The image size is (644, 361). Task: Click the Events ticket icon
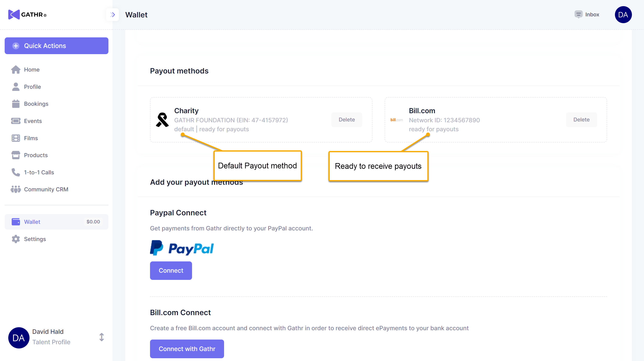15,121
